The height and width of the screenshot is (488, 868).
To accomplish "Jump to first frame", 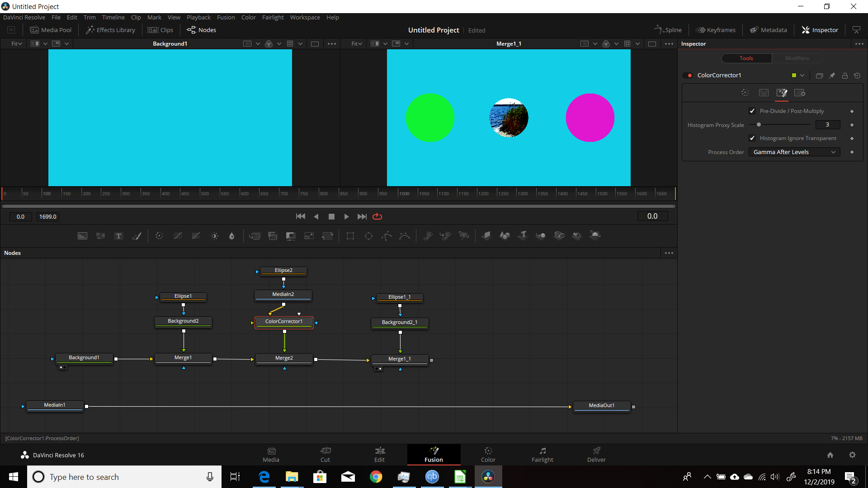I will [301, 217].
